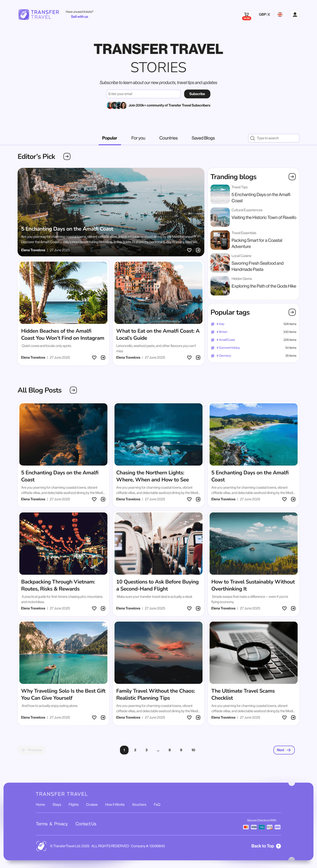This screenshot has height=868, width=317.
Task: Click the Previous page button
Action: pyautogui.click(x=32, y=750)
